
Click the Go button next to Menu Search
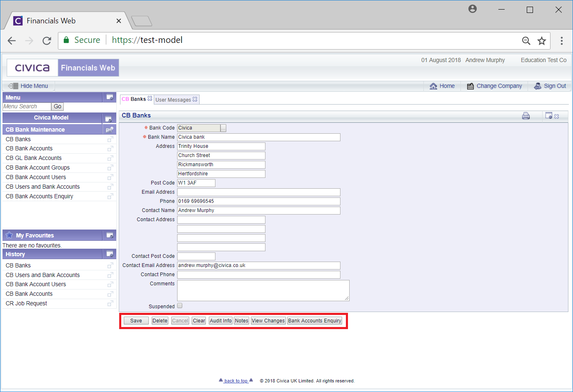[x=58, y=107]
